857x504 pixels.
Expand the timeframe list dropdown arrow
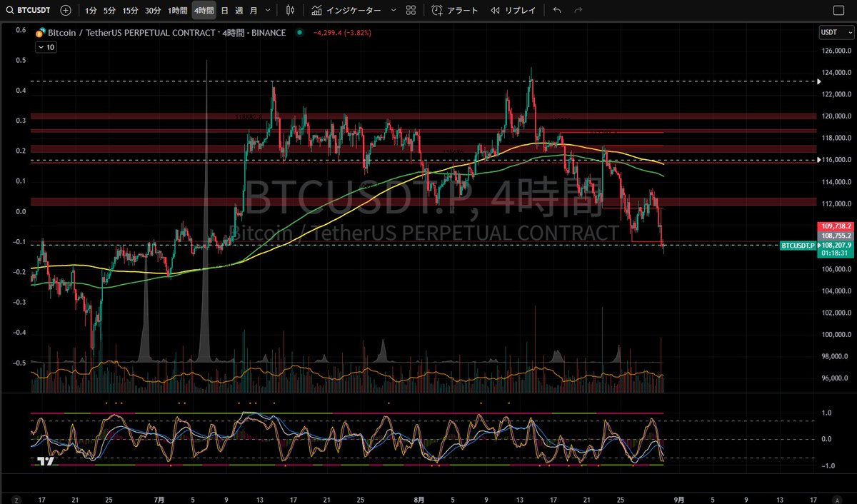coord(268,11)
